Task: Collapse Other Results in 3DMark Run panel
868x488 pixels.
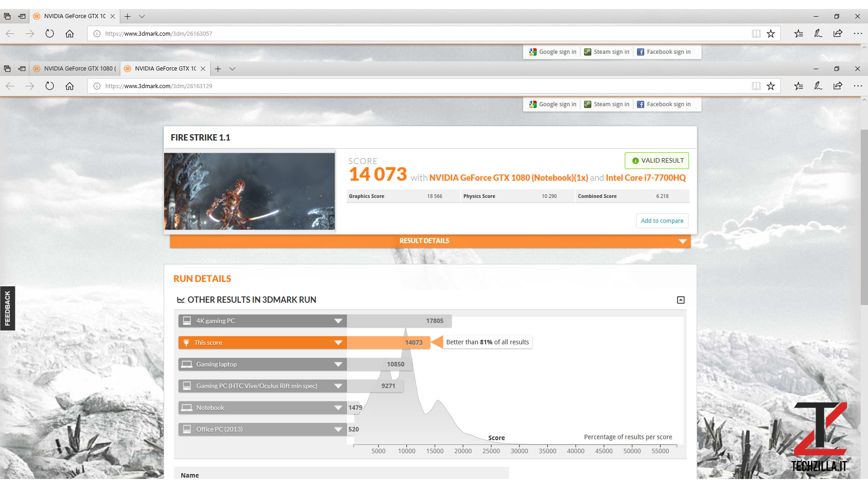Action: (680, 300)
